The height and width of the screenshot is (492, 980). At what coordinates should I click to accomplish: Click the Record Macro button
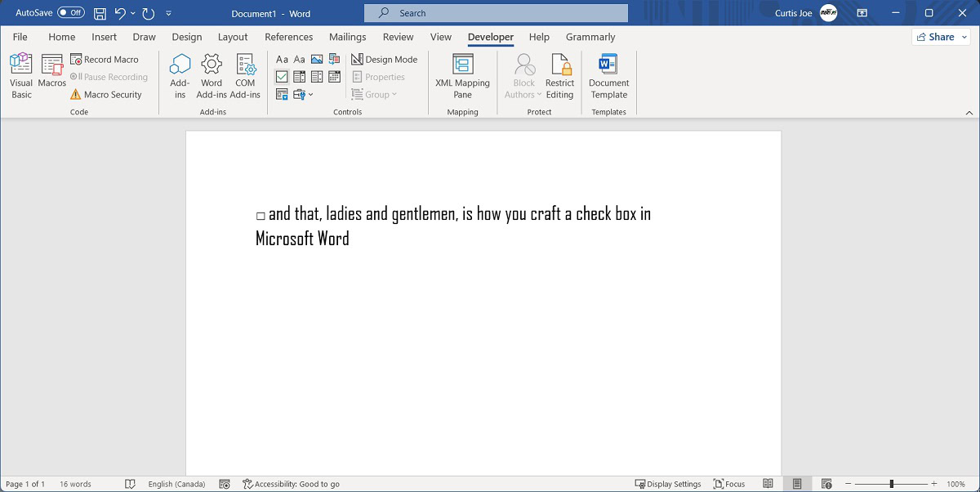(x=105, y=60)
